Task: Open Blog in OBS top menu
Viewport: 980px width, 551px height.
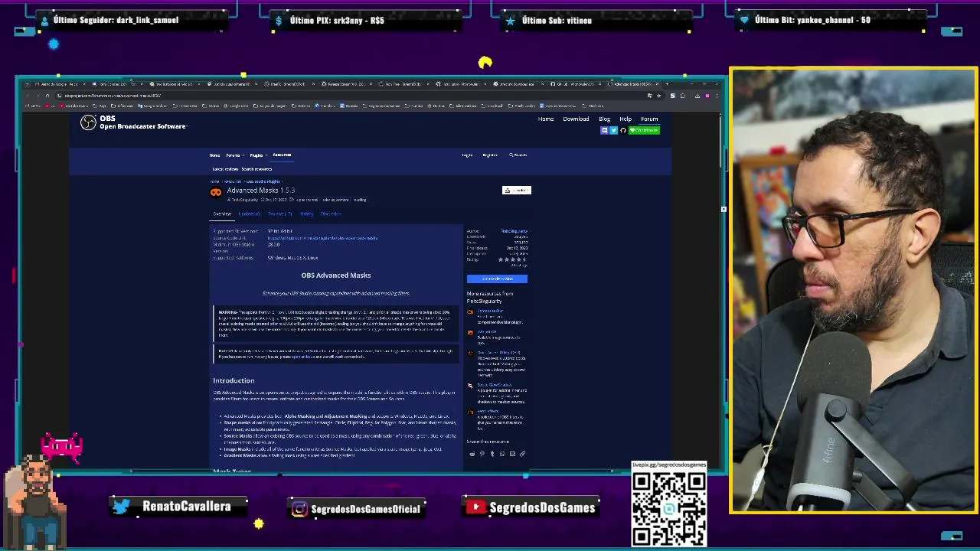Action: point(604,119)
